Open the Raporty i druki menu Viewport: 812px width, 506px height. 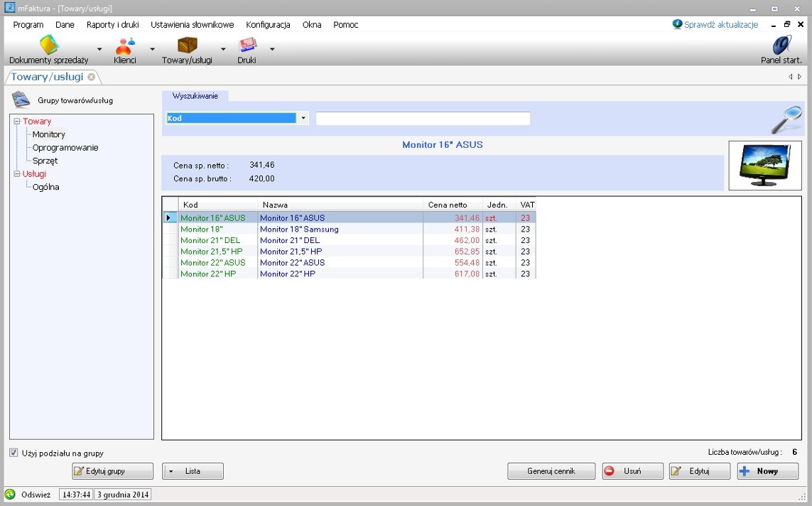(x=112, y=24)
